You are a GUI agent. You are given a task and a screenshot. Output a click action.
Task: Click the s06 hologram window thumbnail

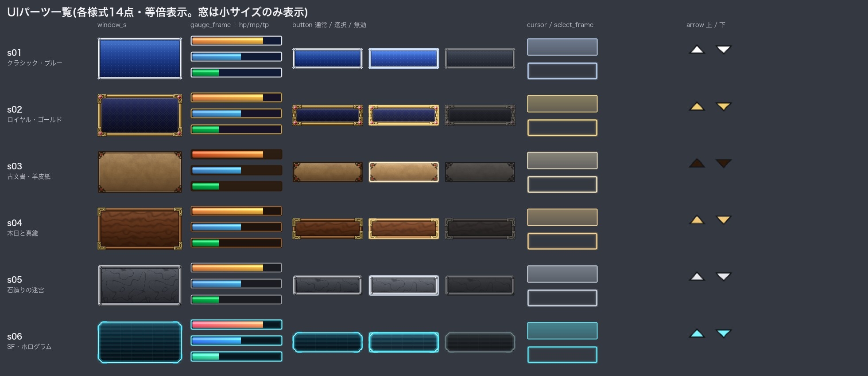140,342
